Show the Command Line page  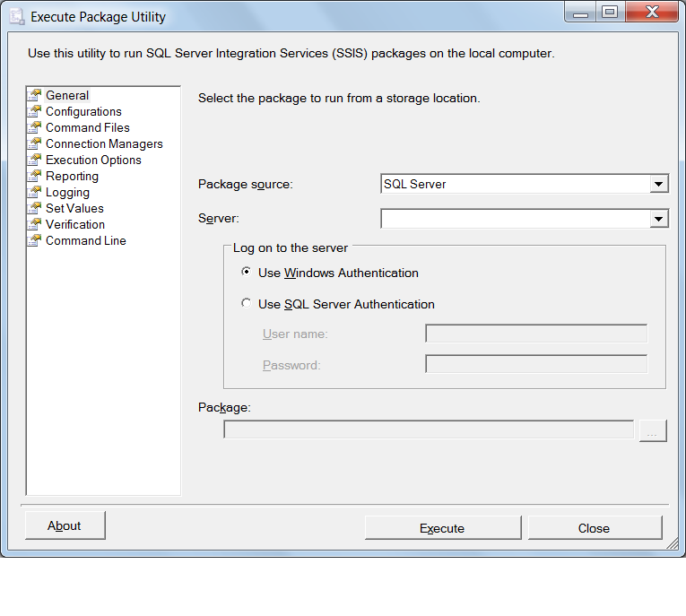click(x=86, y=241)
